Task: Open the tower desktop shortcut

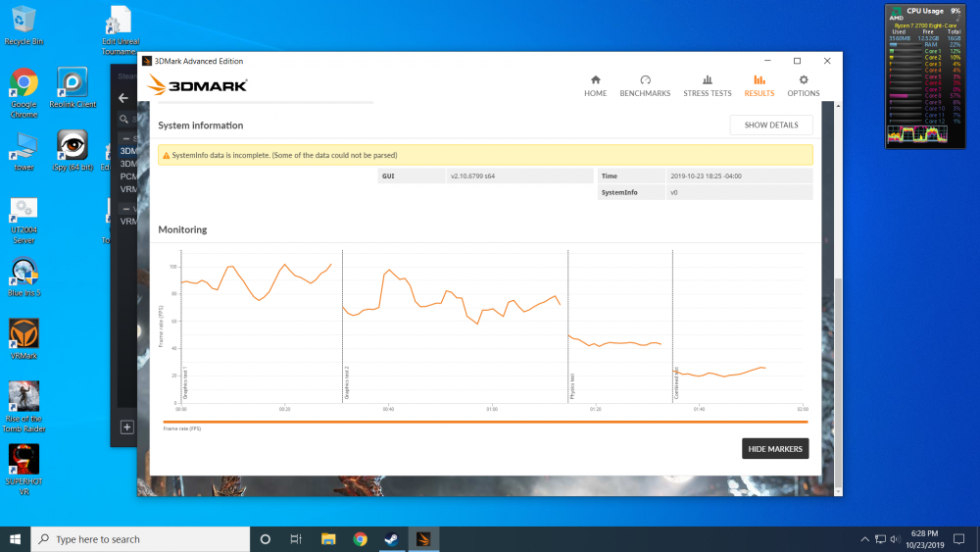Action: [24, 151]
